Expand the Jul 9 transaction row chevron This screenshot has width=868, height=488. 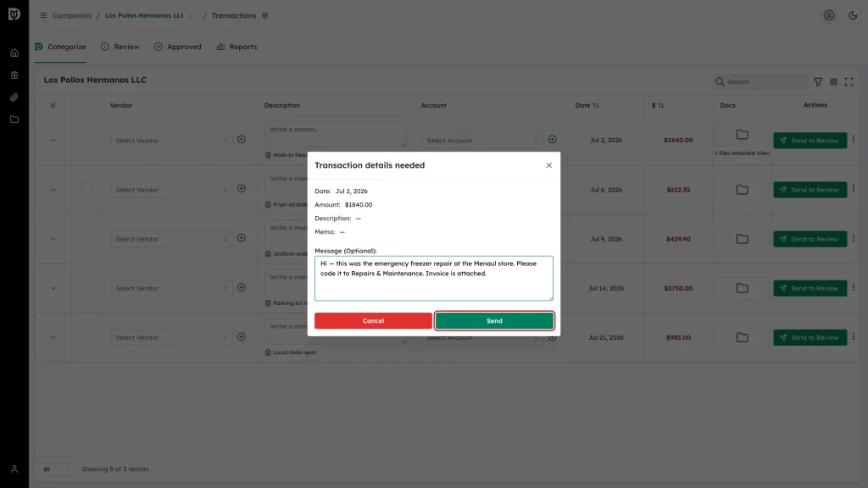click(x=53, y=239)
